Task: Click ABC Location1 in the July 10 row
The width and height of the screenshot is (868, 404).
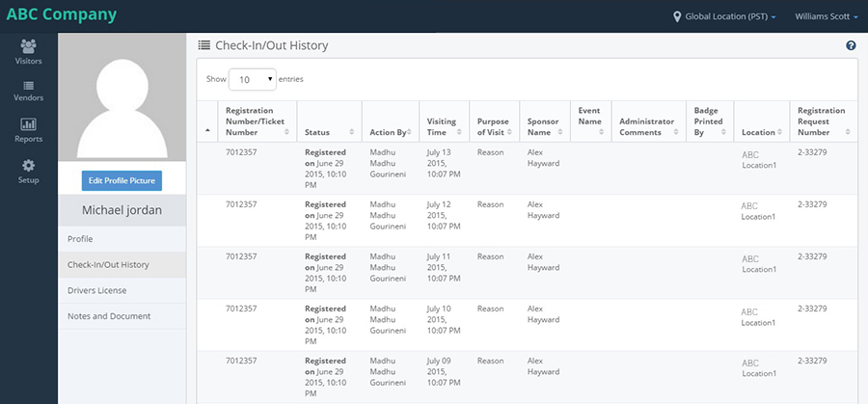Action: tap(758, 317)
